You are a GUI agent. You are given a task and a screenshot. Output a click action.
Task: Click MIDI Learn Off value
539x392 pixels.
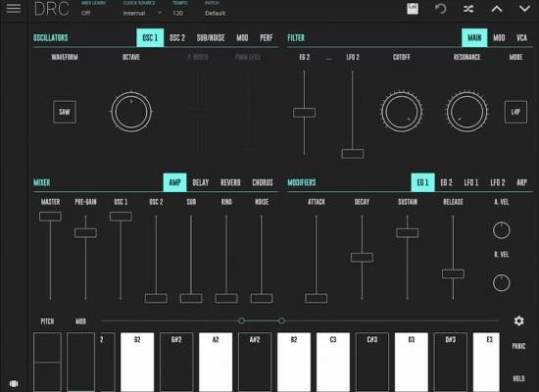tap(86, 13)
